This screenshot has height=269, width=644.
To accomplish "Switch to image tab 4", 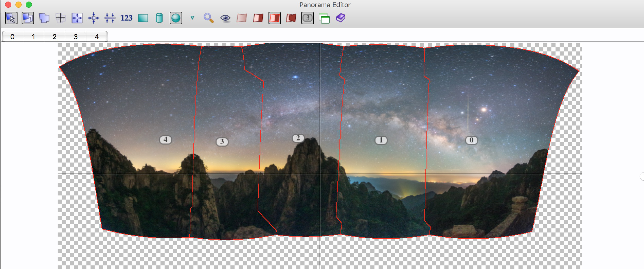I will [x=97, y=37].
